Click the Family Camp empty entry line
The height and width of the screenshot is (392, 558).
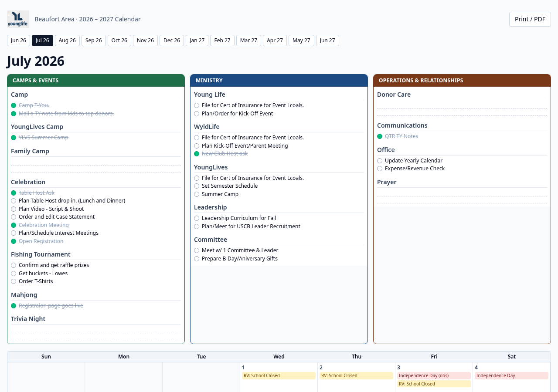coord(96,162)
